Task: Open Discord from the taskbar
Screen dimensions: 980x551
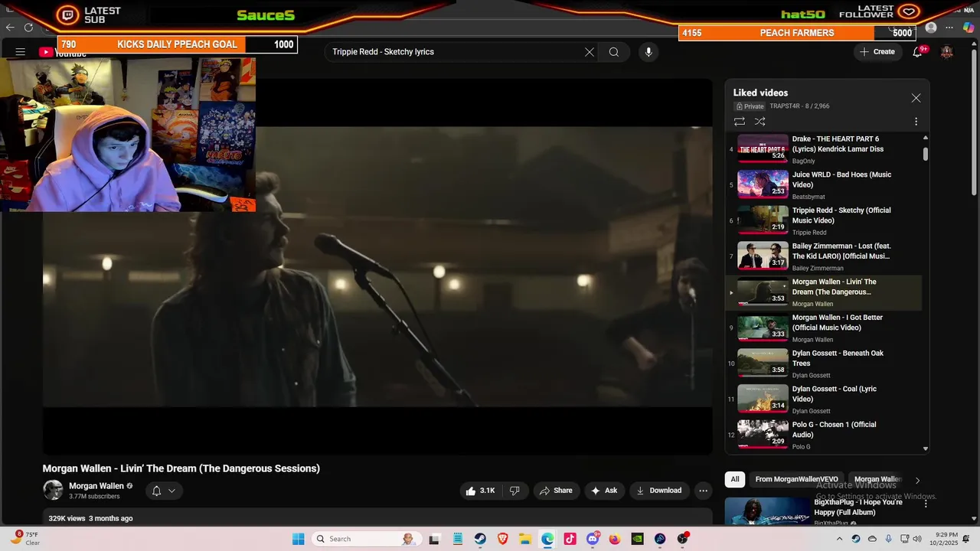Action: (593, 539)
